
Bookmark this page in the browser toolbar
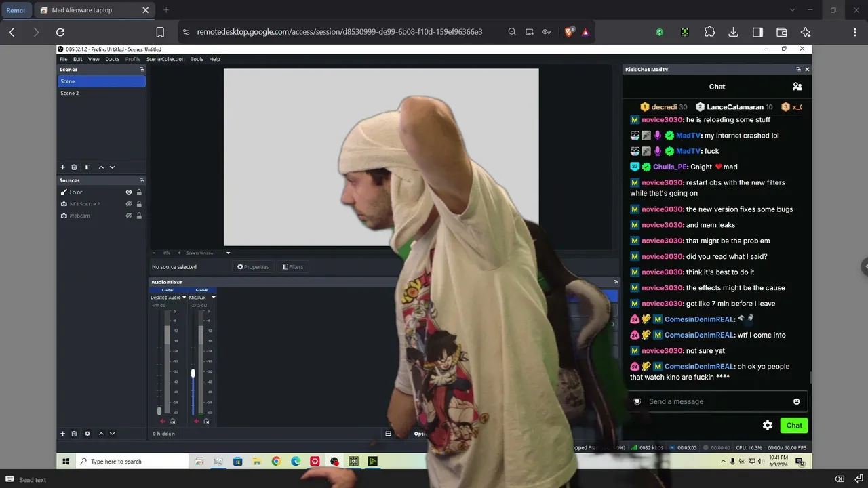(160, 32)
